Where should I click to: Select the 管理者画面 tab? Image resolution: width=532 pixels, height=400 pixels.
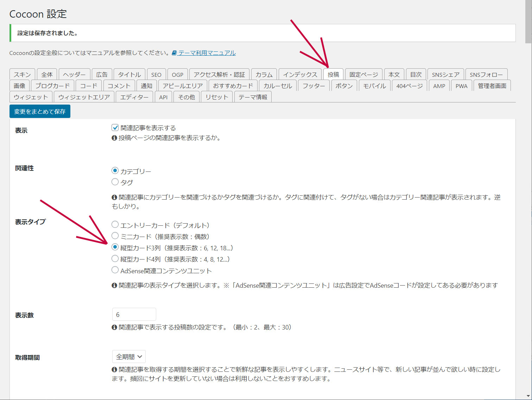[x=492, y=86]
